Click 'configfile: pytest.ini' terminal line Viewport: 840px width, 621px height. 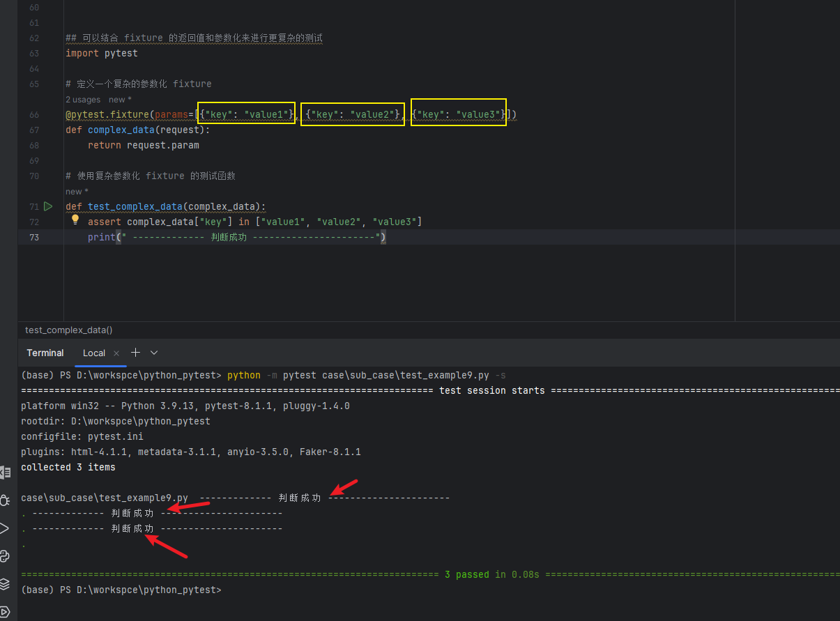[x=82, y=436]
